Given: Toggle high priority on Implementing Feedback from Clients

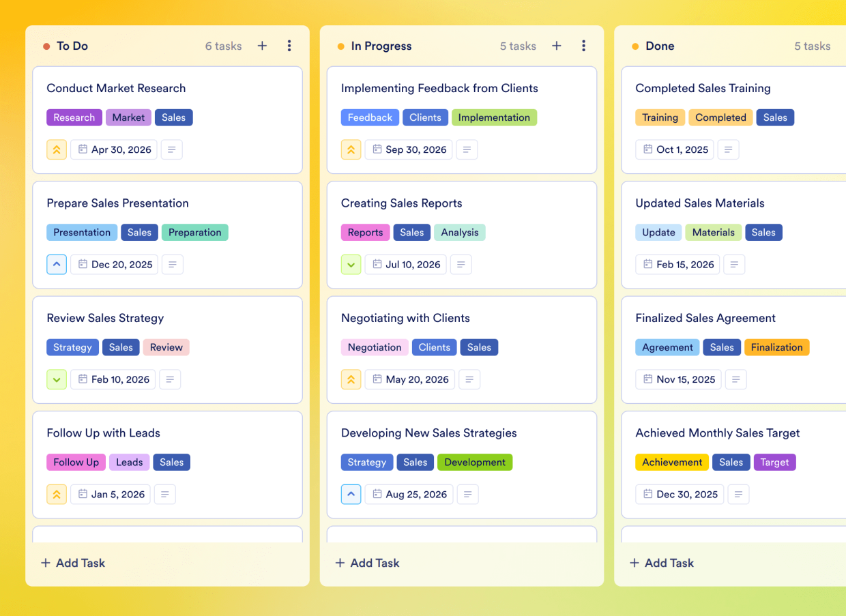Looking at the screenshot, I should [351, 149].
